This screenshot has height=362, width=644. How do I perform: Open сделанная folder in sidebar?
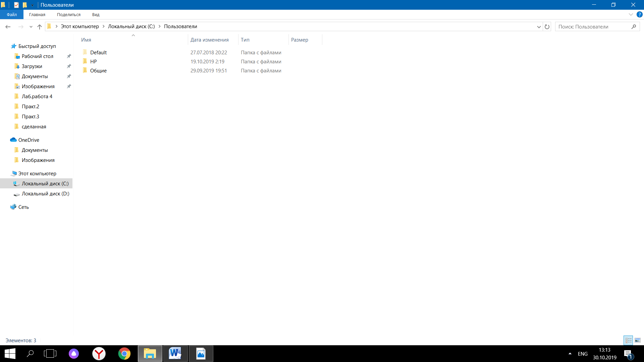[x=34, y=127]
